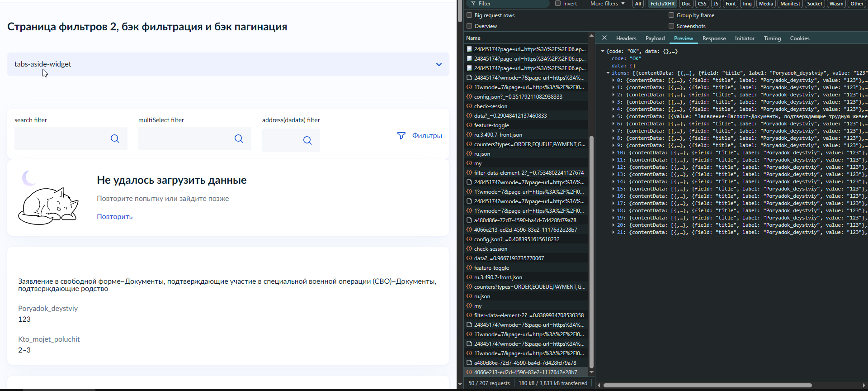Viewport: 868px width, 391px height.
Task: Toggle the JS request type filter
Action: coord(716,4)
